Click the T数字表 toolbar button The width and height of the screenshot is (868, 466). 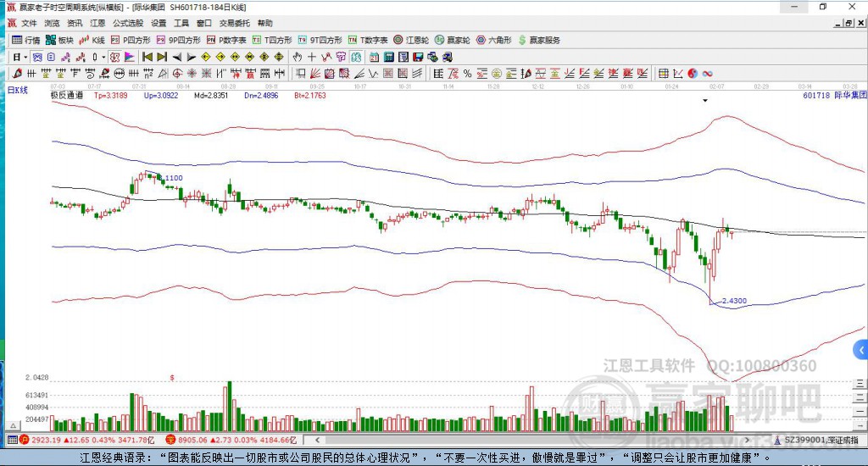[368, 40]
